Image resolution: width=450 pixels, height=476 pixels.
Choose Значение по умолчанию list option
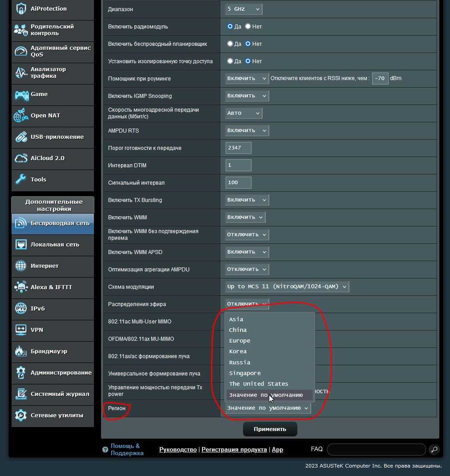[x=269, y=395]
